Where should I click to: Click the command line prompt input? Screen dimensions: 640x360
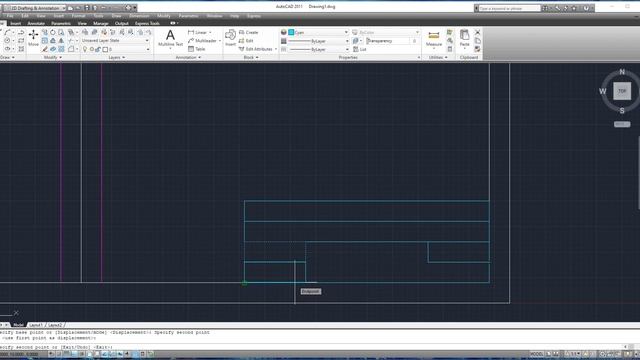(310, 347)
